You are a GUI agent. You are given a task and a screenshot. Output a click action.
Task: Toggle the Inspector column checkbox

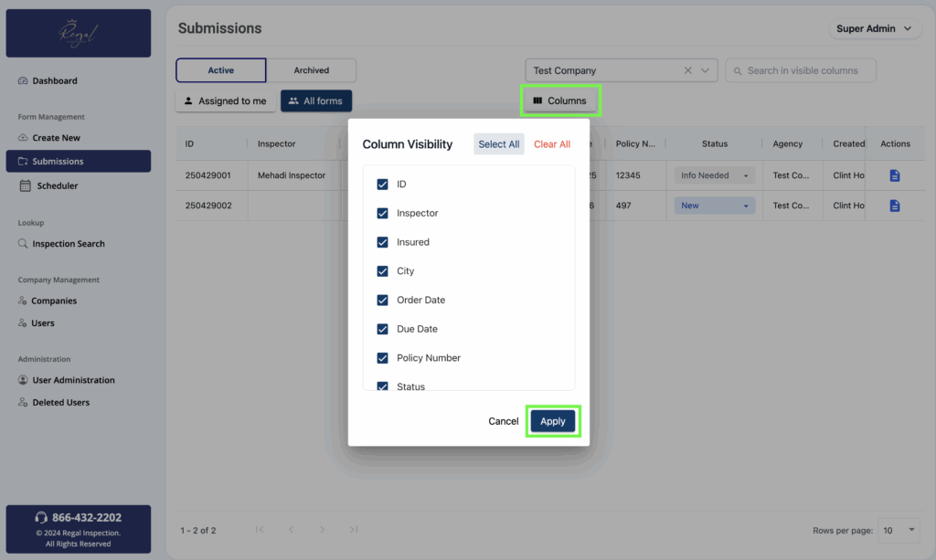pyautogui.click(x=383, y=213)
